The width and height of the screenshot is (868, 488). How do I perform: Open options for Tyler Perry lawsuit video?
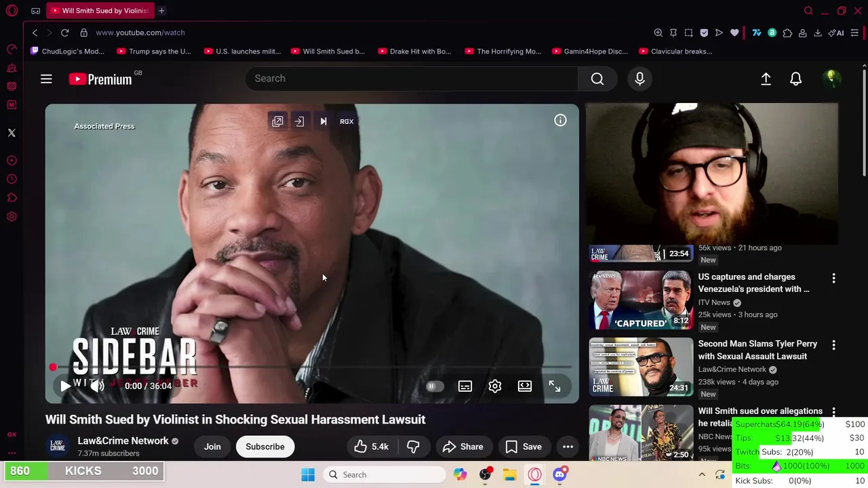(833, 345)
